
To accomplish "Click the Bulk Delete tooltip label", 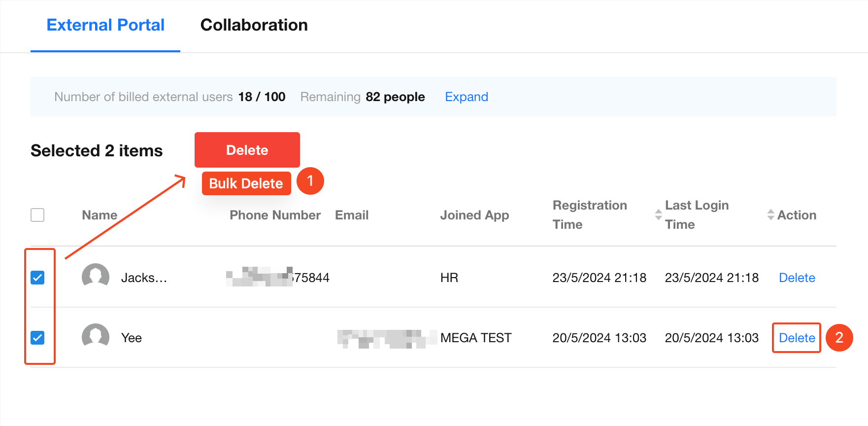I will tap(246, 183).
